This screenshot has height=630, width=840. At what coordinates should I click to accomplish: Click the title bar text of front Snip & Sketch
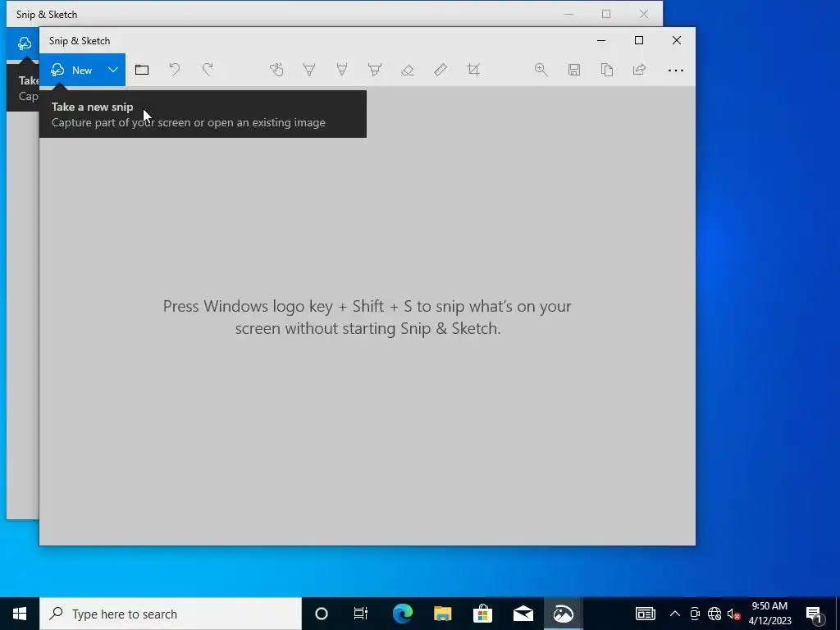pos(80,41)
